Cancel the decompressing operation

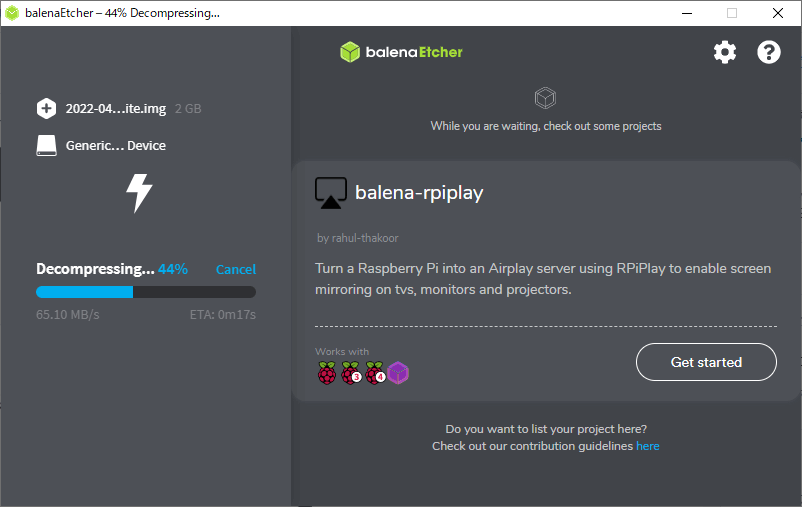click(x=236, y=270)
